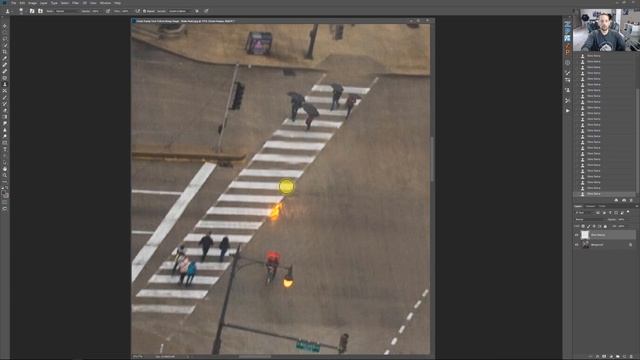Open the Image menu
The image size is (640, 360).
tap(33, 3)
